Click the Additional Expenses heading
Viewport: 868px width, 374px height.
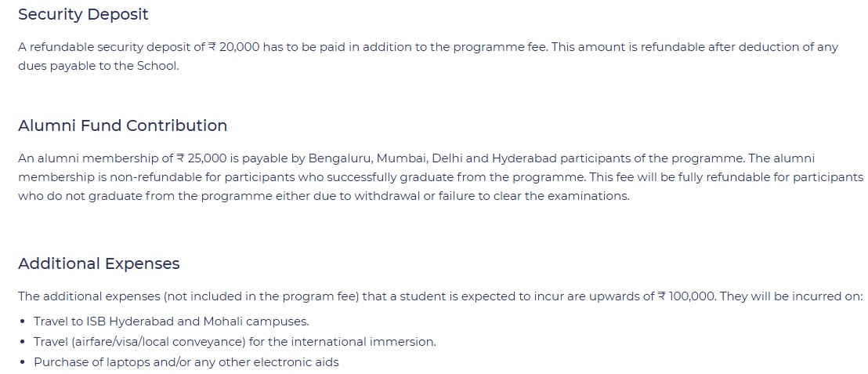tap(99, 263)
